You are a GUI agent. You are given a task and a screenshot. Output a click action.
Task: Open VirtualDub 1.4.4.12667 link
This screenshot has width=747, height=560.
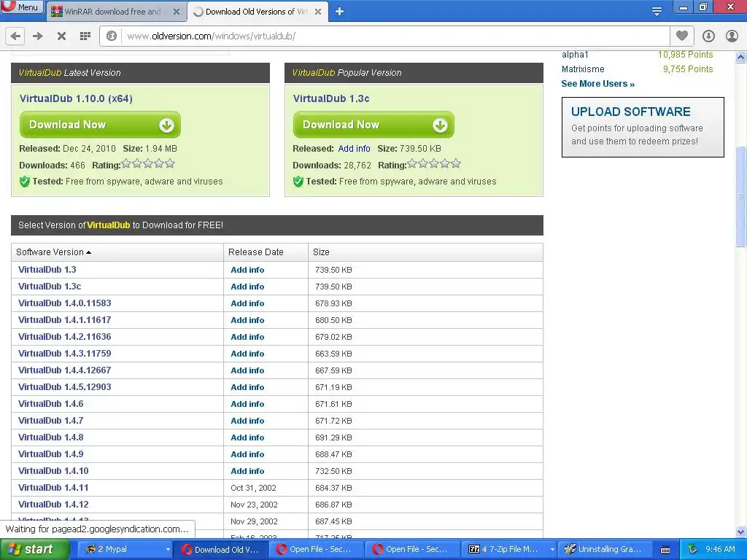64,370
